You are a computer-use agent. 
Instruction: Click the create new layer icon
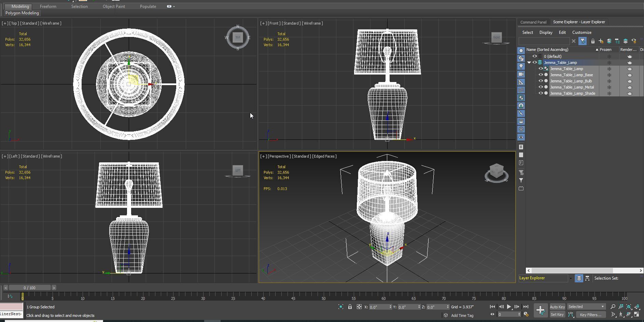601,41
